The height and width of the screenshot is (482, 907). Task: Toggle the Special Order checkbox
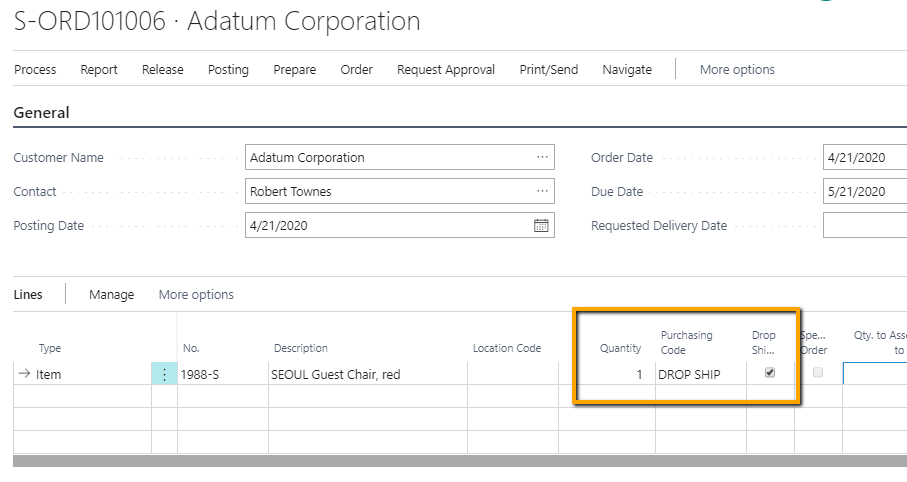point(818,373)
